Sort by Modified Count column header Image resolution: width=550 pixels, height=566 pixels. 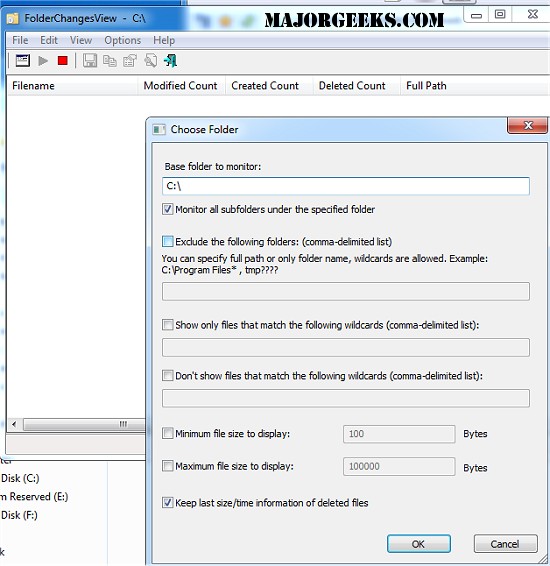coord(180,86)
